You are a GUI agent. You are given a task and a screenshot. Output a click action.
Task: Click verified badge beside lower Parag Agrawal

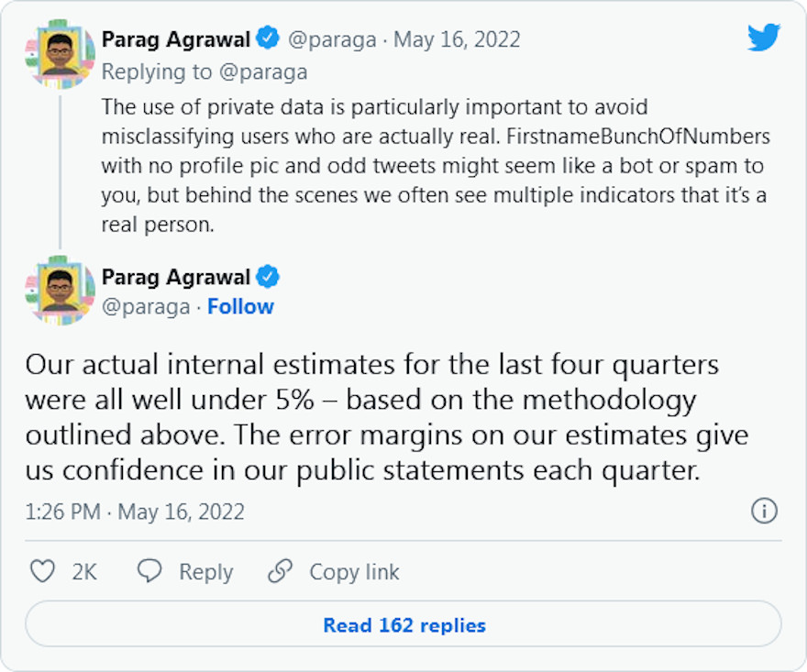click(268, 277)
